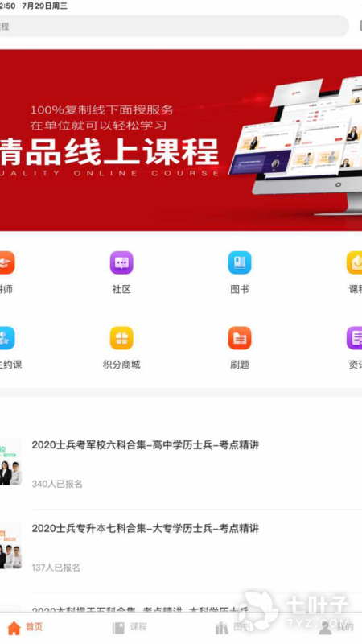Open the orange 讲师 lecturer icon
Viewport: 362px width, 644px height.
pos(6,262)
